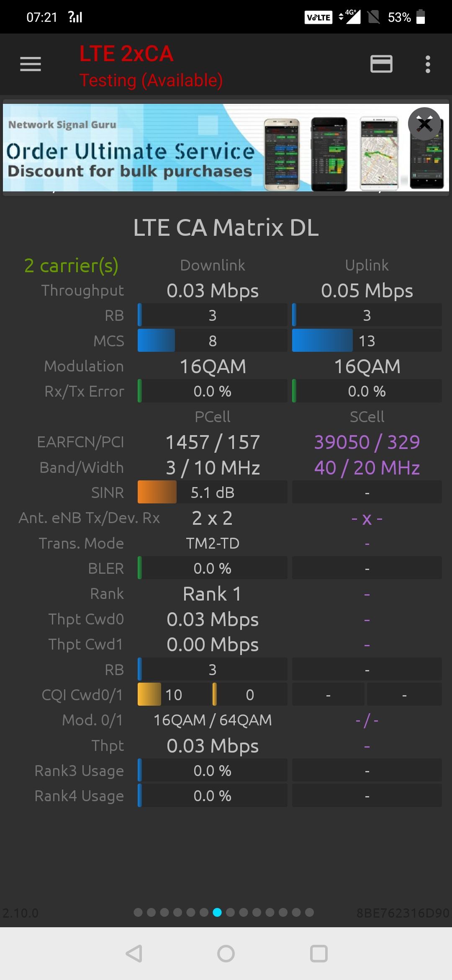Tap the VoLTE indicator in the status bar
The height and width of the screenshot is (980, 452).
coord(318,17)
